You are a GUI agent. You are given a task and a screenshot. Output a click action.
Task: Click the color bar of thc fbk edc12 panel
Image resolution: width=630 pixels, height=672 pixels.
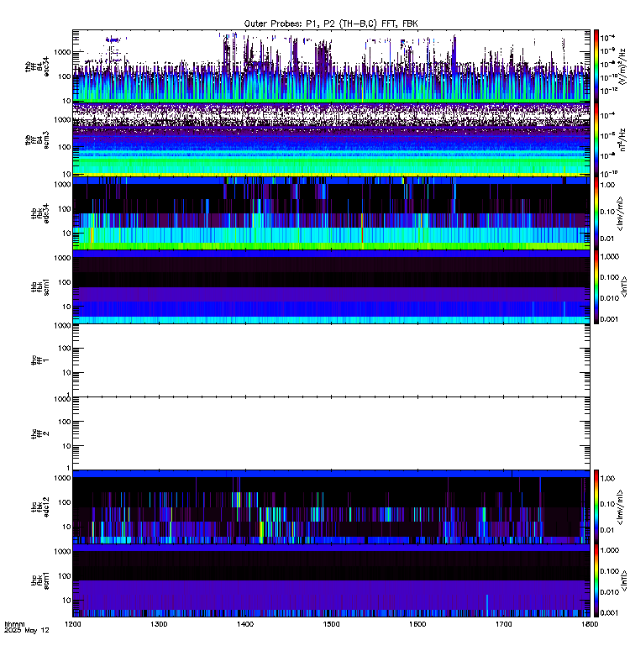coord(596,507)
